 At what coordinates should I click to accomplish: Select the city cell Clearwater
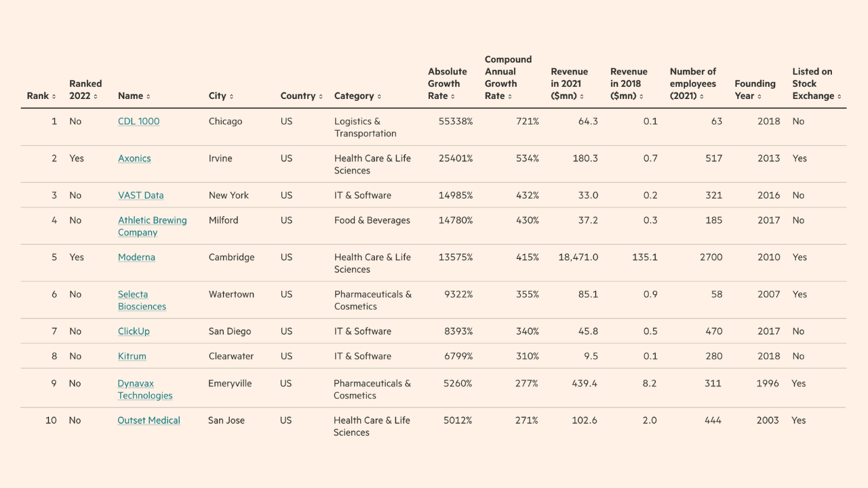231,357
